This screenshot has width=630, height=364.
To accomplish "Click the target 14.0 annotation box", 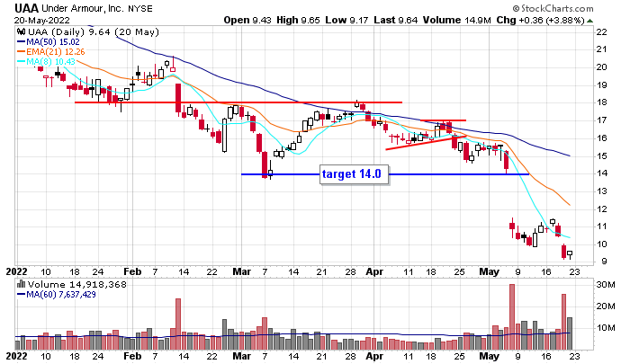I will [354, 174].
